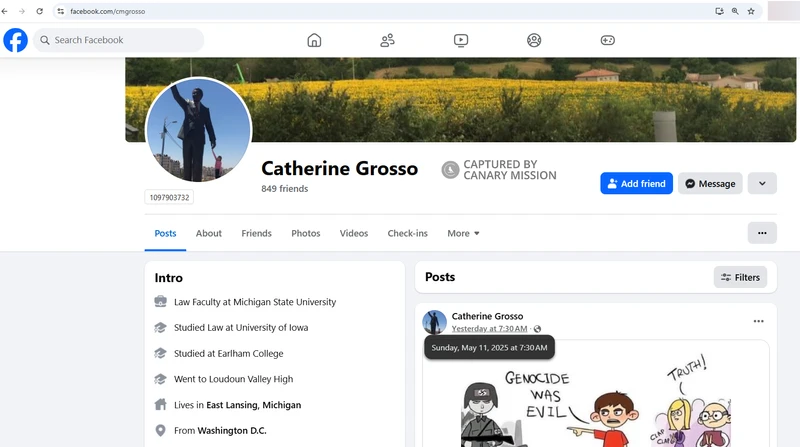
Task: Click the house icon beside Lives in
Action: tap(160, 405)
